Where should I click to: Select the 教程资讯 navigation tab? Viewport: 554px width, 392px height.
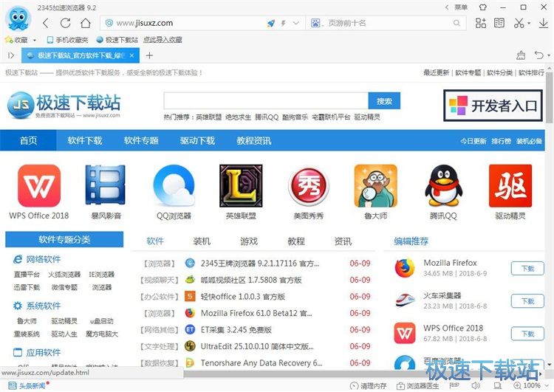253,140
